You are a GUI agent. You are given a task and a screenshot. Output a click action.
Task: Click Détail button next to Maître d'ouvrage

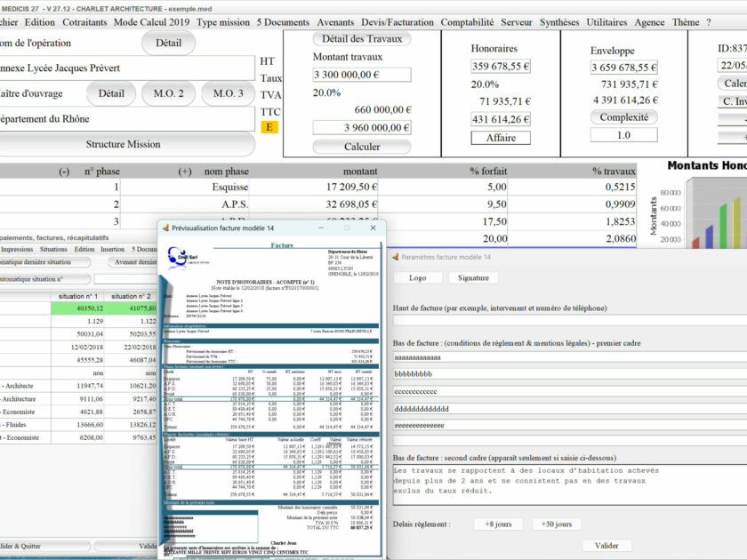(x=111, y=93)
